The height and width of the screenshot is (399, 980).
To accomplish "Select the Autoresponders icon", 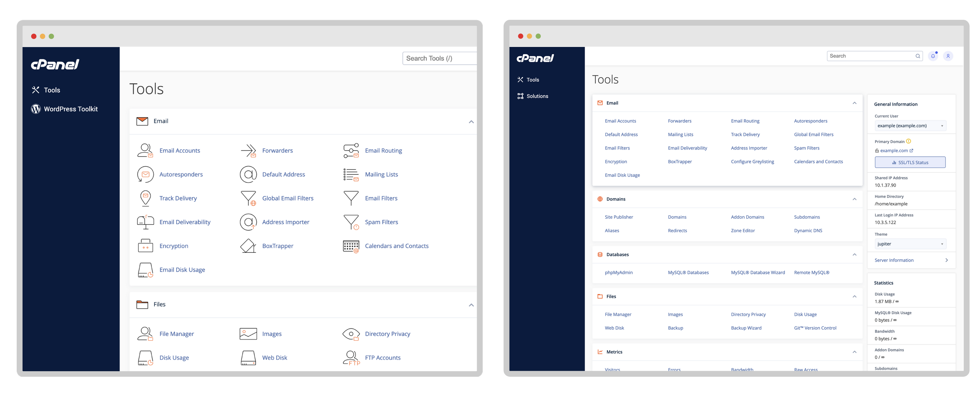I will point(144,173).
